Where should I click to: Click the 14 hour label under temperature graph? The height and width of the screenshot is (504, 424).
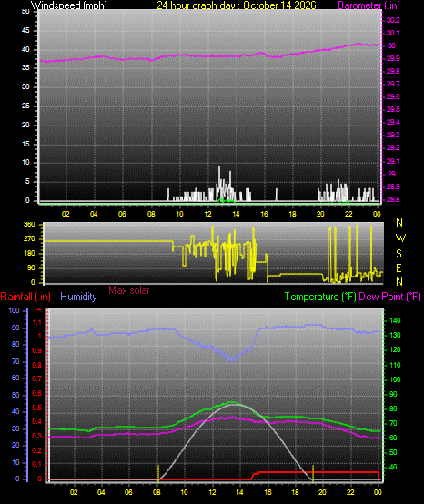240,492
